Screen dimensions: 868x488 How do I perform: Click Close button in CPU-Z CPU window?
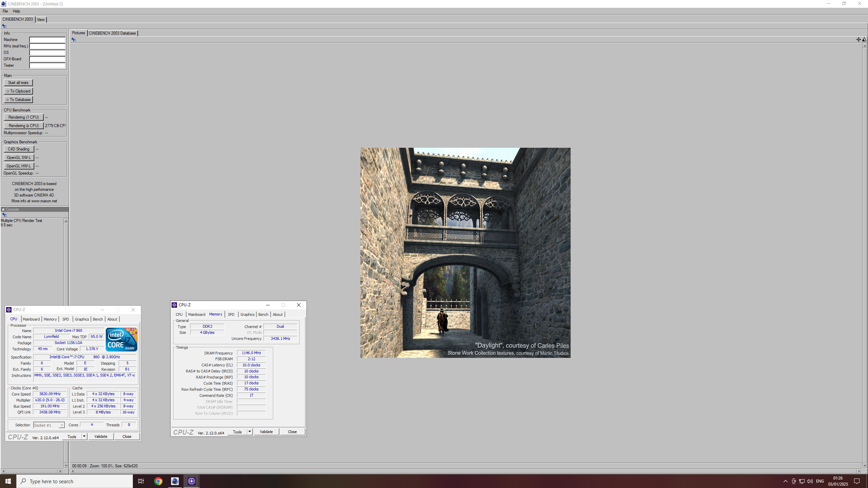pos(127,436)
